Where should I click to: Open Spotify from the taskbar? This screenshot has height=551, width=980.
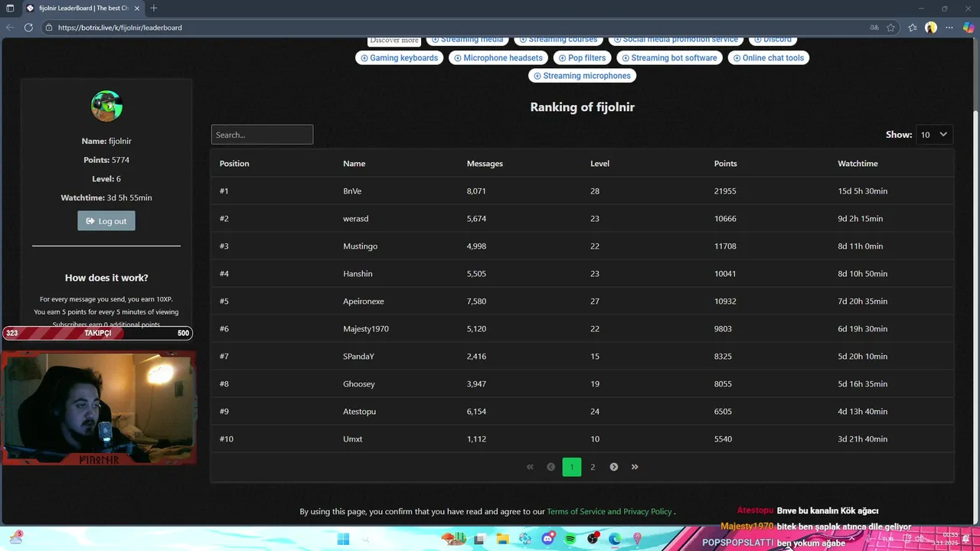[570, 540]
